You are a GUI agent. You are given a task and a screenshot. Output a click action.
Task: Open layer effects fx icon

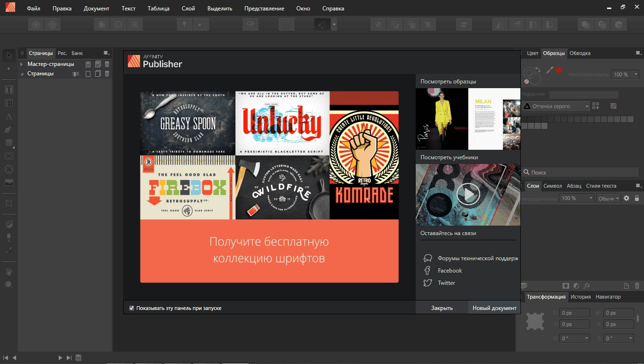click(587, 285)
